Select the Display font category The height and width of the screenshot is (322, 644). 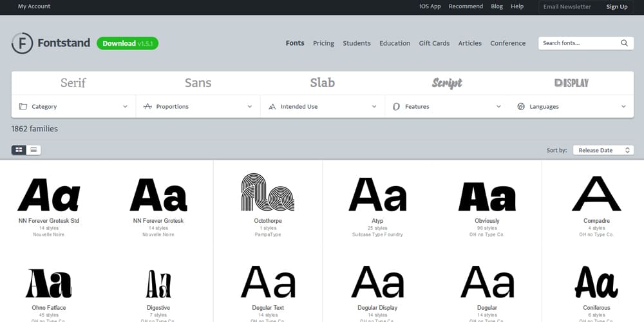(x=571, y=83)
